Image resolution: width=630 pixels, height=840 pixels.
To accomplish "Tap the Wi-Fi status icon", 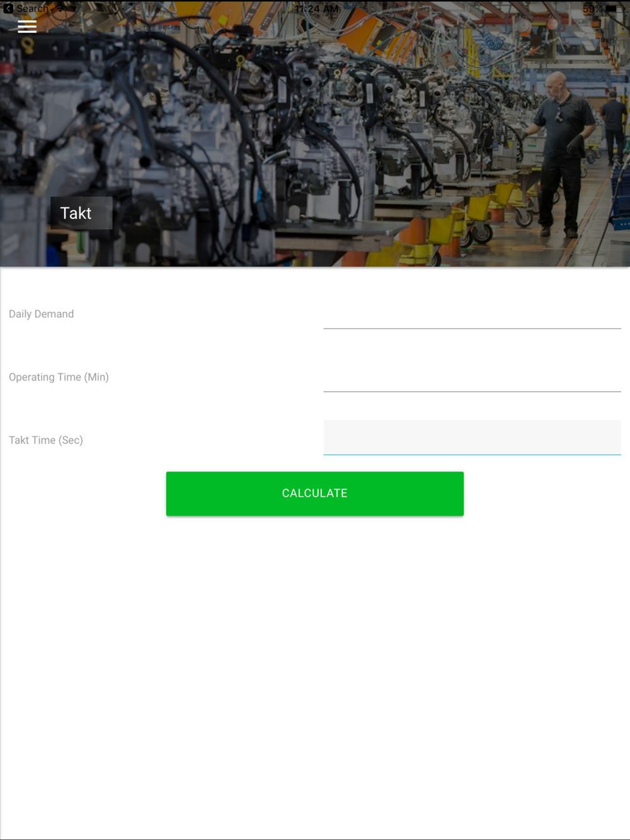I will pos(60,8).
